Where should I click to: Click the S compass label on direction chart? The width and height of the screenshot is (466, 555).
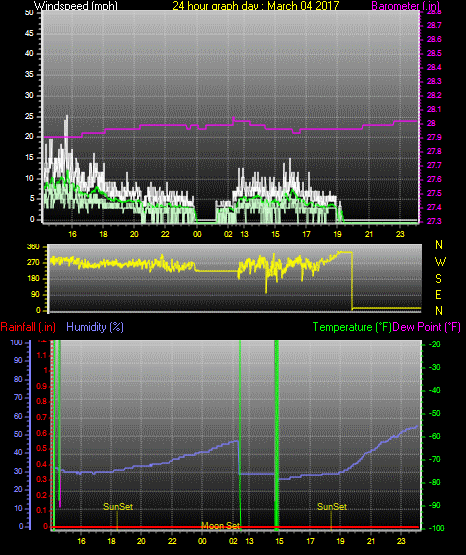tap(438, 279)
